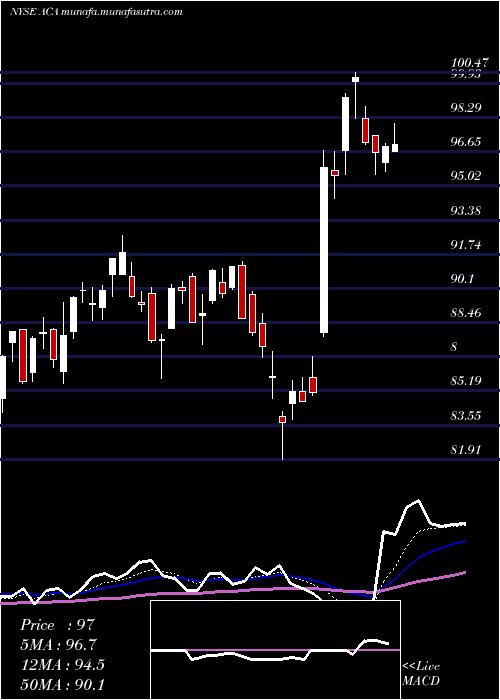Click the 50MA : 90.1 readout
500x700 pixels.
point(62,684)
